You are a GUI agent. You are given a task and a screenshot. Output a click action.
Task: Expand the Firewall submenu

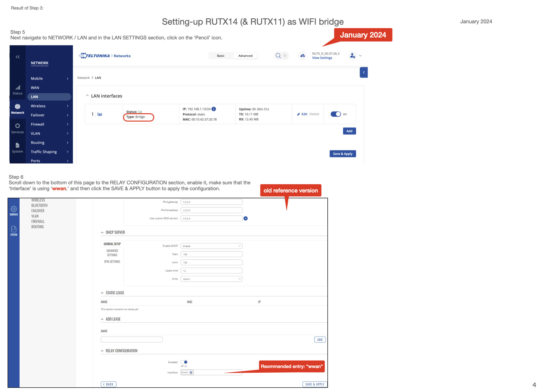50,124
